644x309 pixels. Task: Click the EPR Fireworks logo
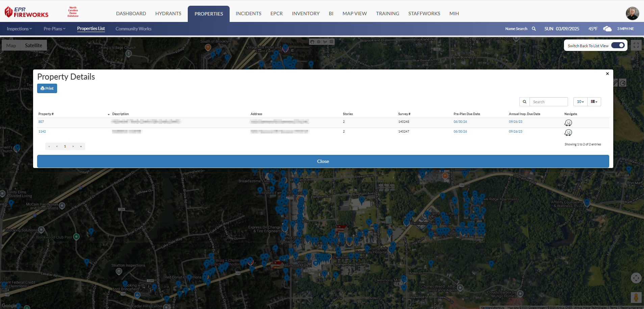27,12
